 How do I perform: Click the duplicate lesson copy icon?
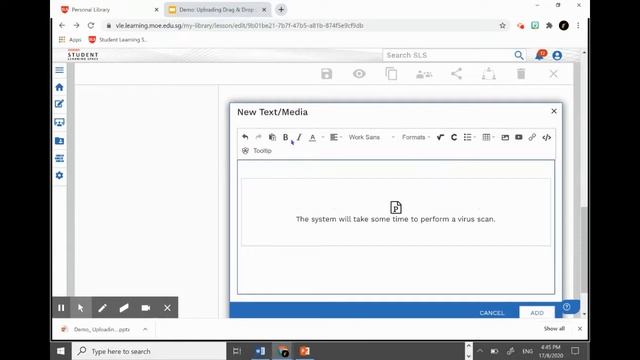[391, 74]
